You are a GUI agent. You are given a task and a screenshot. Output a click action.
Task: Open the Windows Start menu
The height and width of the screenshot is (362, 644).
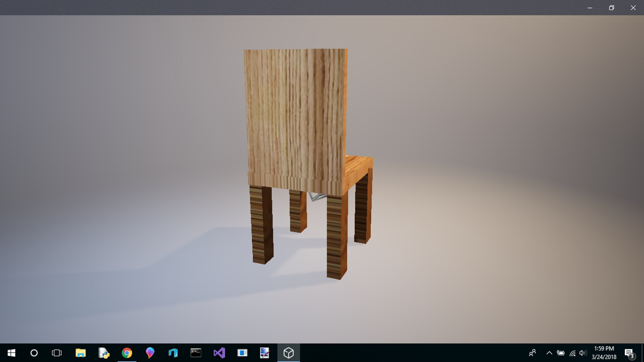click(11, 353)
